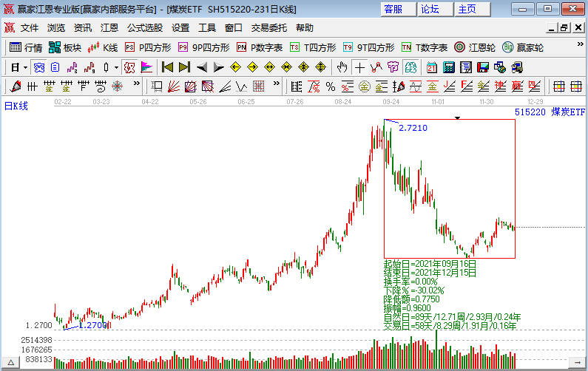Jump to the last bar icon

(184, 68)
